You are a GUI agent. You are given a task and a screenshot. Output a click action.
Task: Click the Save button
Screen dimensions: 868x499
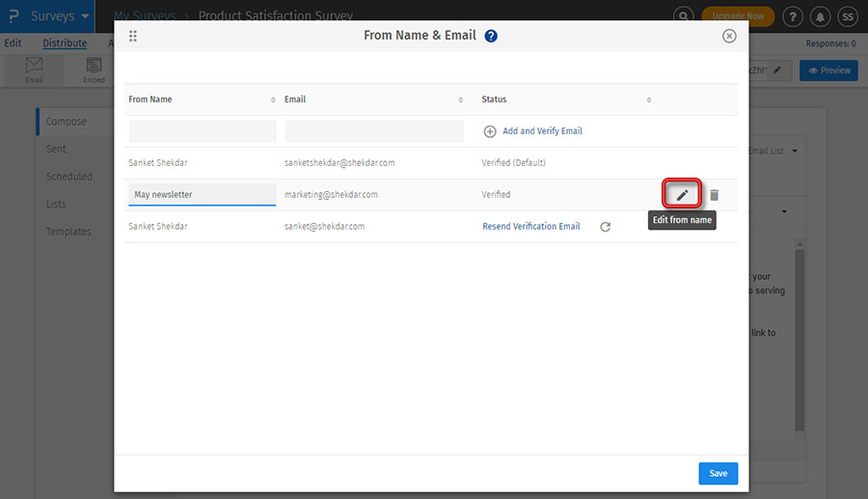point(718,474)
